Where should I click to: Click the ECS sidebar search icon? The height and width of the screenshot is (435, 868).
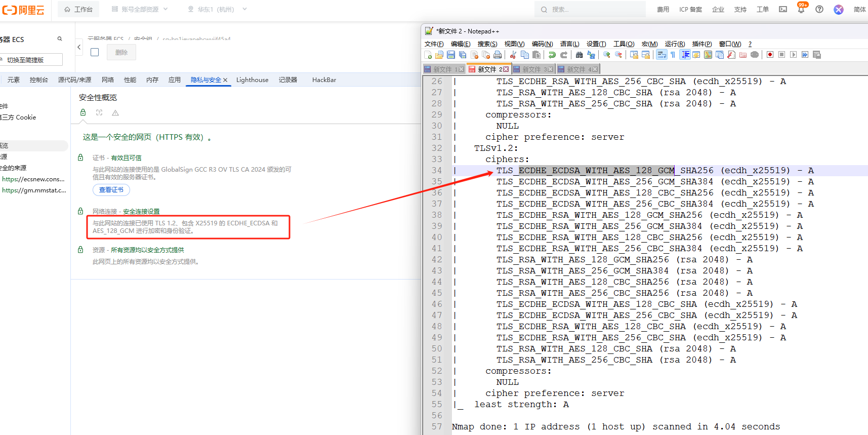tap(60, 38)
